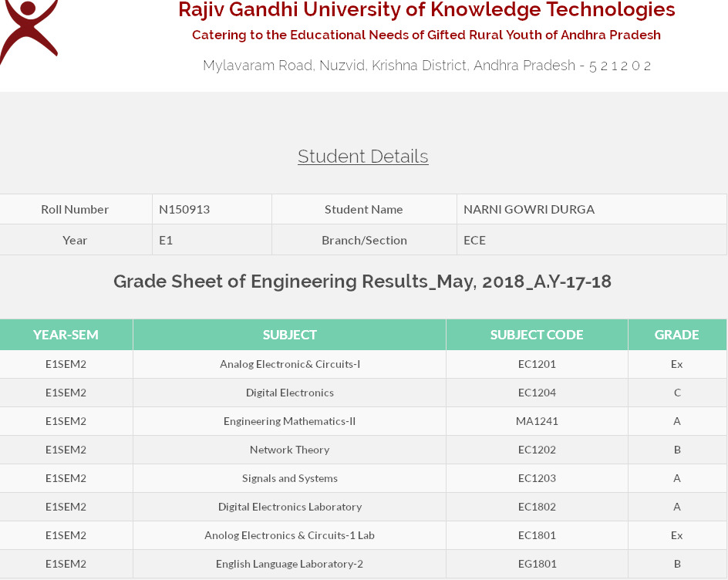Select the roll number N150913 cell

[212, 210]
